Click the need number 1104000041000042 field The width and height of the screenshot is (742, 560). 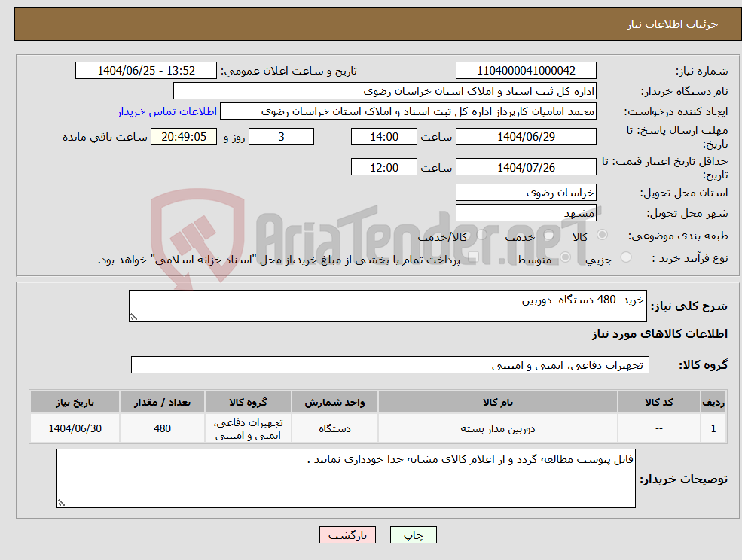click(525, 70)
